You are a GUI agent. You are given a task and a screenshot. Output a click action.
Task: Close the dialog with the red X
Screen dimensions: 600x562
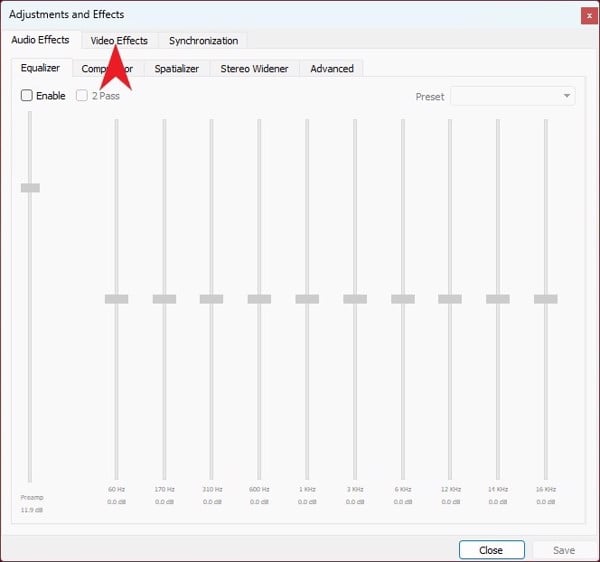589,16
